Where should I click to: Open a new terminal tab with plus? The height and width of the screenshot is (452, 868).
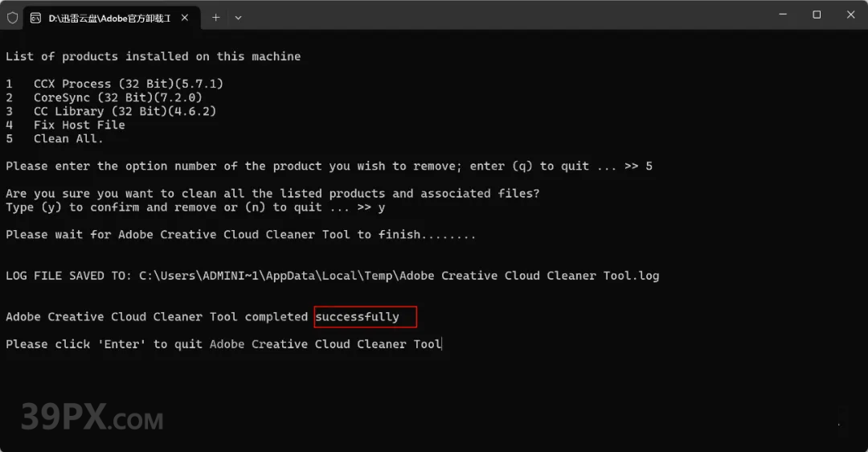[216, 18]
